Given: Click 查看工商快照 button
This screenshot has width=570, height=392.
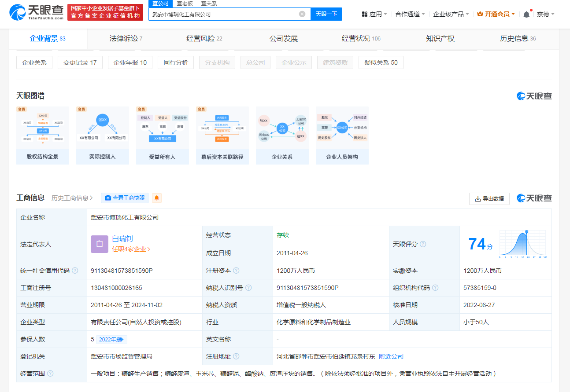Looking at the screenshot, I should [x=125, y=198].
